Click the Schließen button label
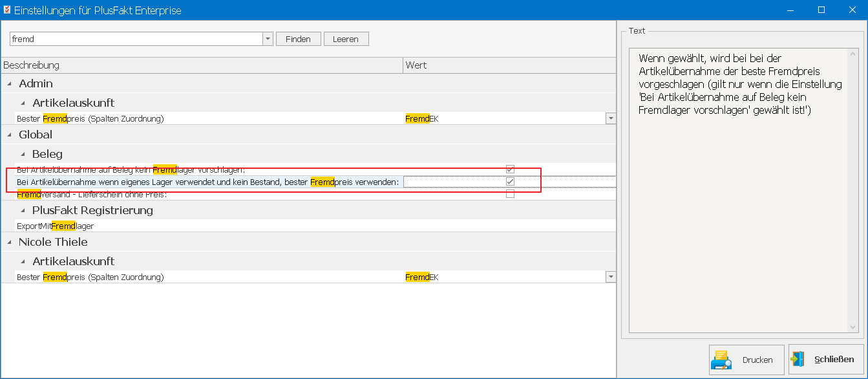 pyautogui.click(x=834, y=359)
